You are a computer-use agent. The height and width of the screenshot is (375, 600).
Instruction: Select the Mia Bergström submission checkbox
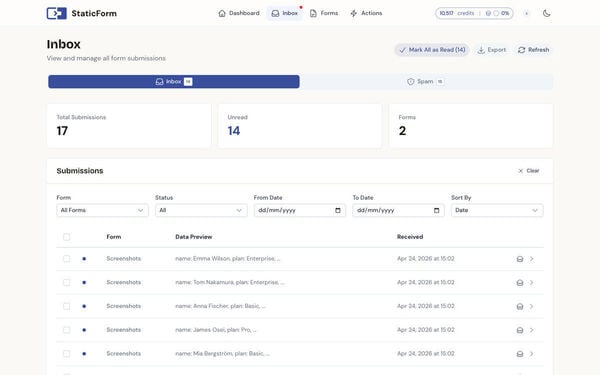(x=67, y=354)
